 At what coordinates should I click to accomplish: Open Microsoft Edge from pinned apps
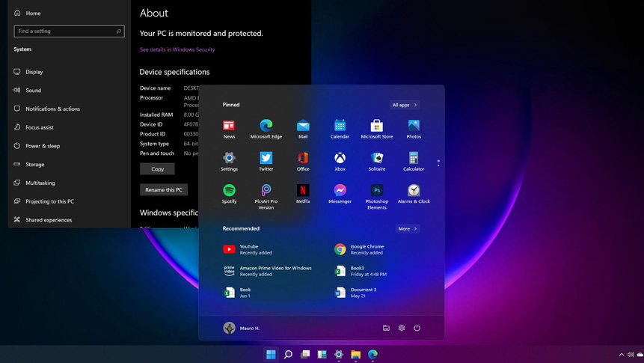(266, 126)
